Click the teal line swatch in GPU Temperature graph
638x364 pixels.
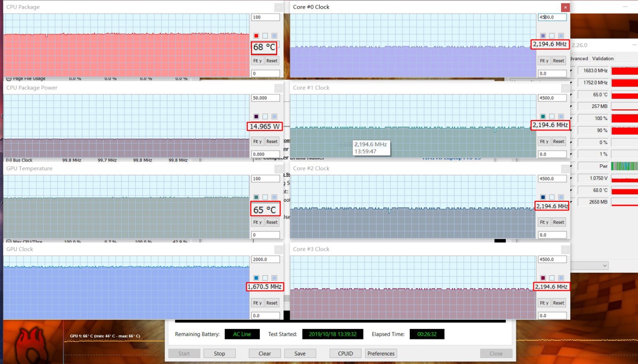(256, 197)
